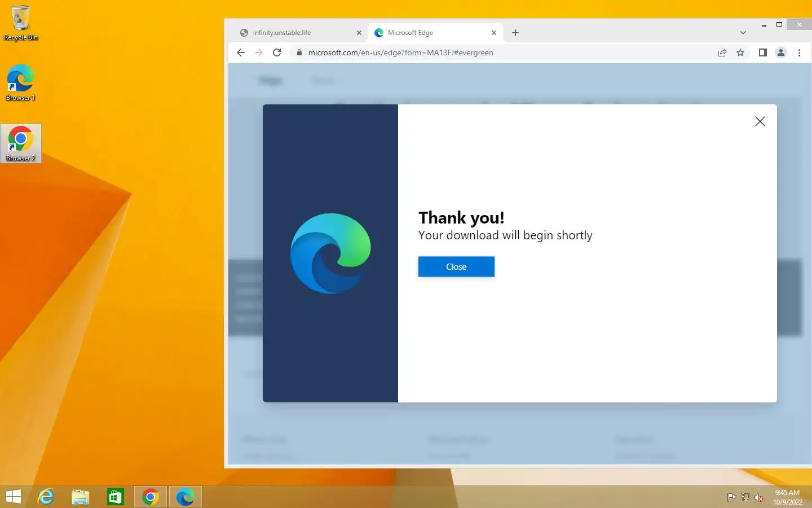Open File Explorer from the taskbar

coord(81,497)
